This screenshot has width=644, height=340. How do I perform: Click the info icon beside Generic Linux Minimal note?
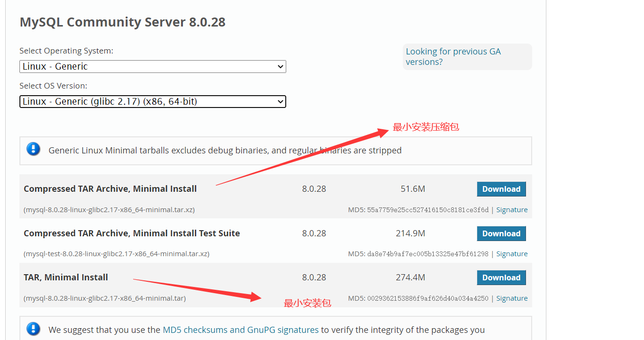pos(33,149)
